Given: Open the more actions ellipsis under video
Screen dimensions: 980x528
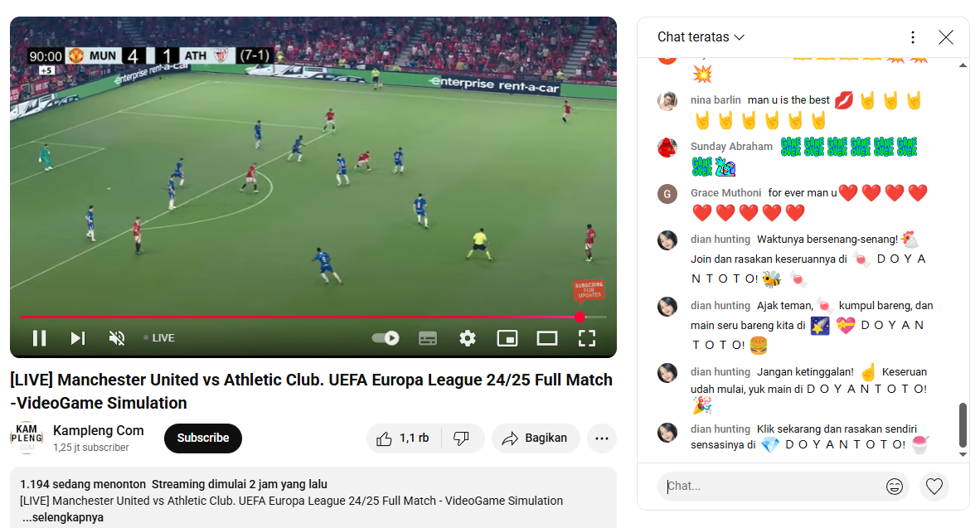Looking at the screenshot, I should 602,438.
